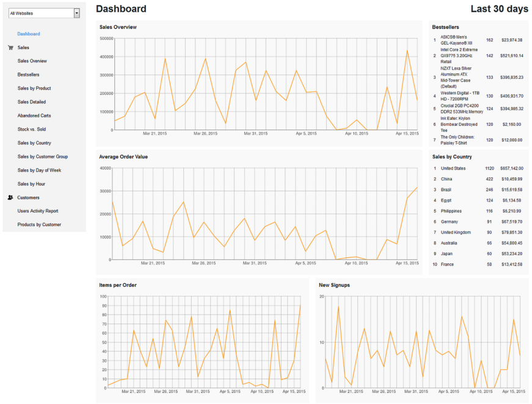The width and height of the screenshot is (532, 404).
Task: Open the Stock vs. Sold report
Action: point(32,129)
